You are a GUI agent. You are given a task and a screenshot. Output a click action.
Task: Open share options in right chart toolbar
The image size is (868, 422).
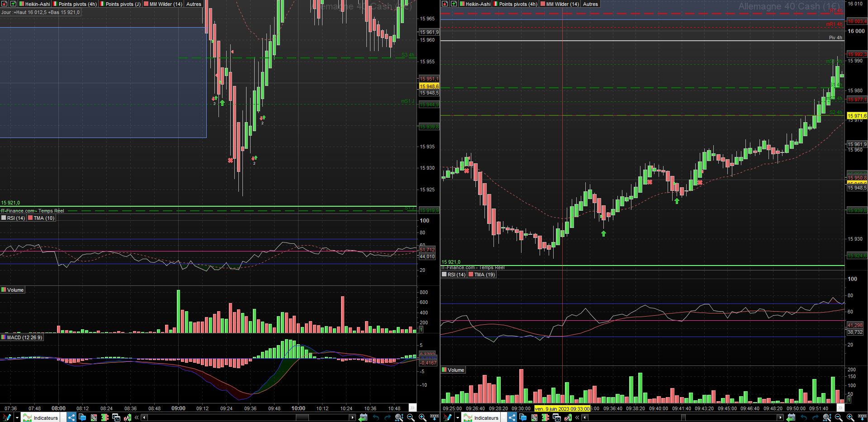tap(512, 417)
